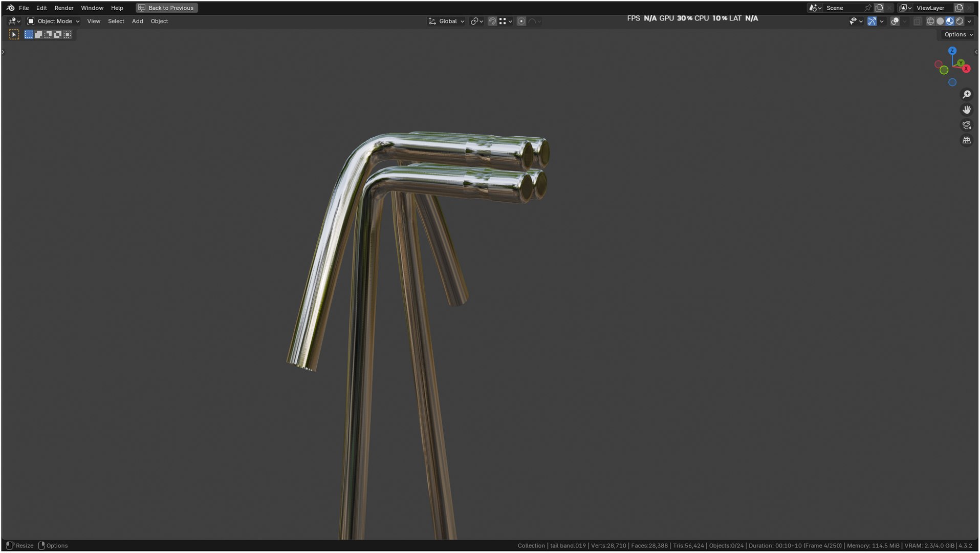Switch to rendered viewport shading
Screen dimensions: 980x553
click(x=960, y=22)
